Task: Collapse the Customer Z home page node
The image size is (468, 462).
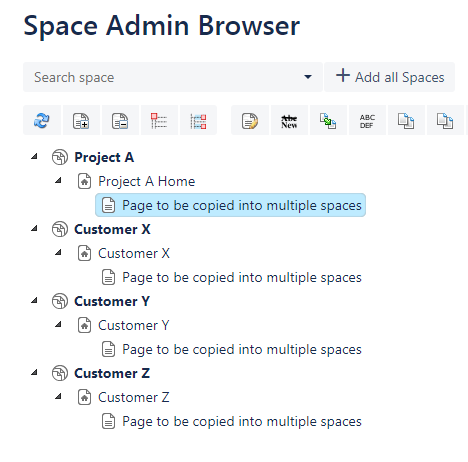Action: tap(58, 396)
